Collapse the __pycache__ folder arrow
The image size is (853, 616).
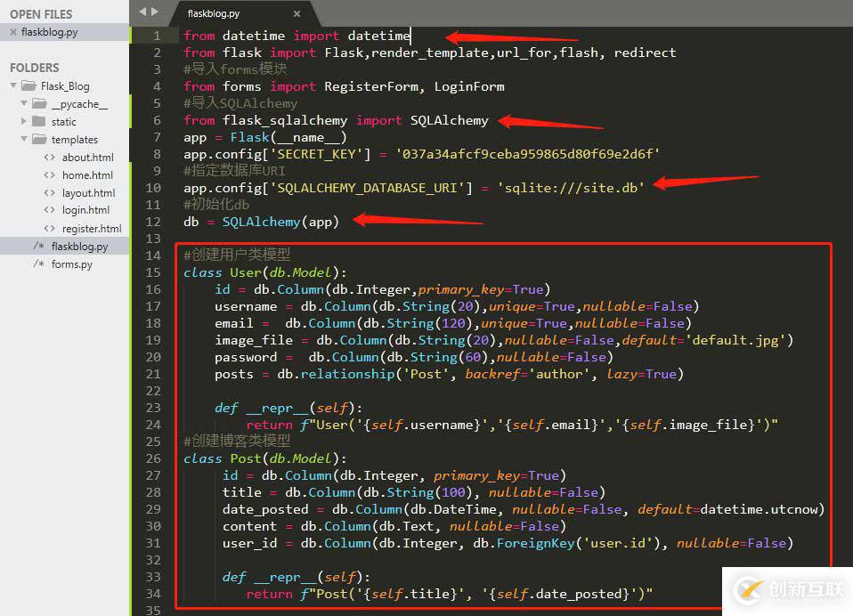[x=24, y=103]
